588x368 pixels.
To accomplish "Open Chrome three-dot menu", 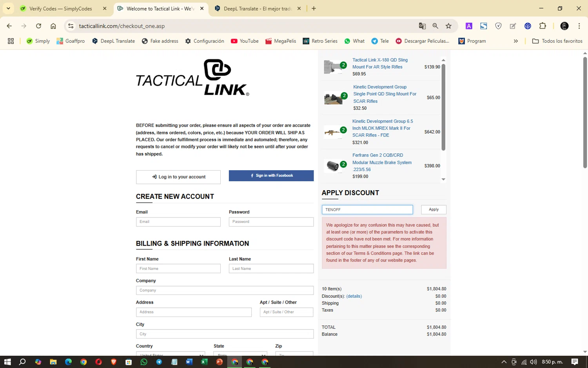I will (579, 26).
